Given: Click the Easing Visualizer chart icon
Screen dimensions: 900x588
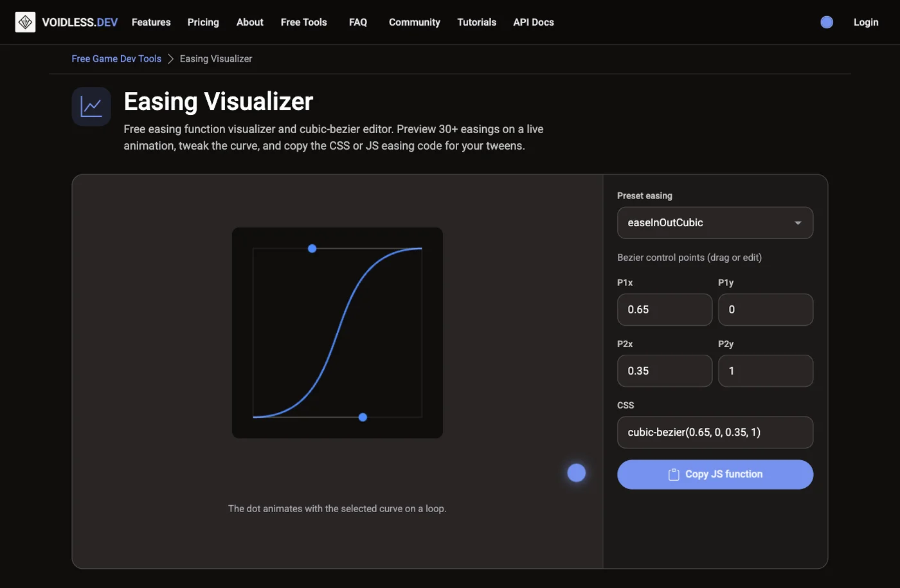Looking at the screenshot, I should [x=91, y=107].
